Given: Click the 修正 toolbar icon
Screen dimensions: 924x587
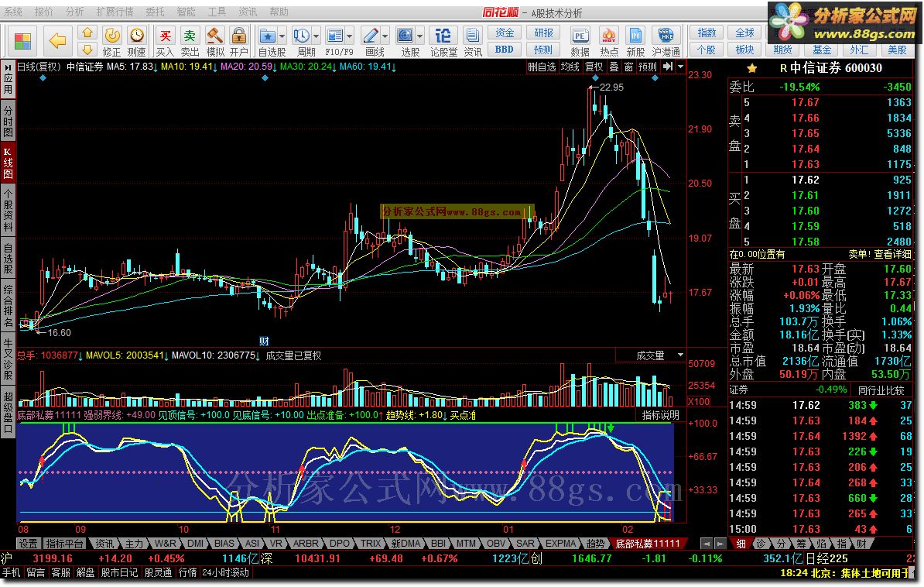Looking at the screenshot, I should (112, 41).
